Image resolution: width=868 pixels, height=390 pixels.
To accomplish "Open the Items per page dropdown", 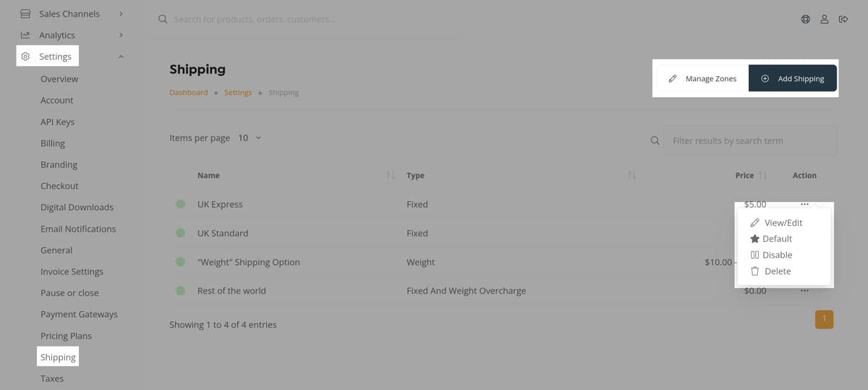I will click(249, 137).
